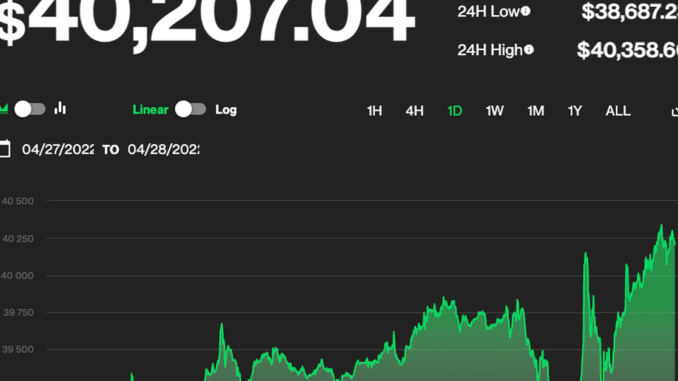This screenshot has width=678, height=381.
Task: Switch chart range to 1M
Action: point(535,111)
